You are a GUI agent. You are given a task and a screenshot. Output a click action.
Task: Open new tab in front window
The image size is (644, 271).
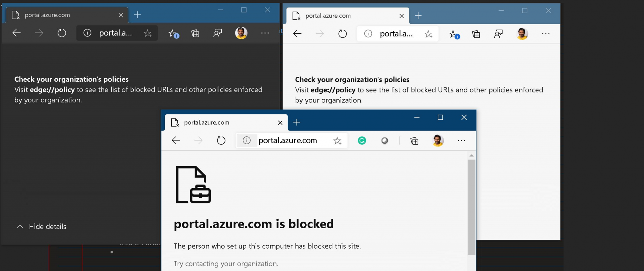coord(297,122)
